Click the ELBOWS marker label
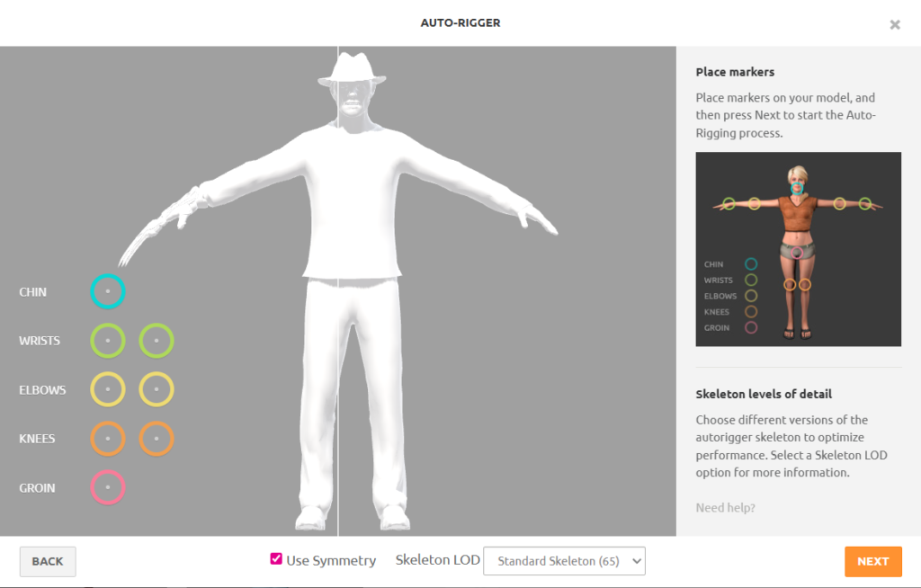 [42, 390]
